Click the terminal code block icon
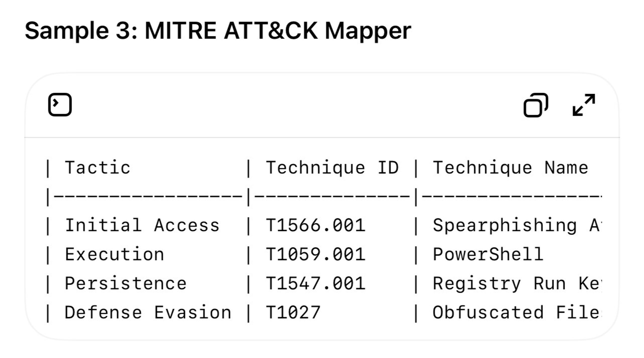The image size is (644, 358). [60, 105]
